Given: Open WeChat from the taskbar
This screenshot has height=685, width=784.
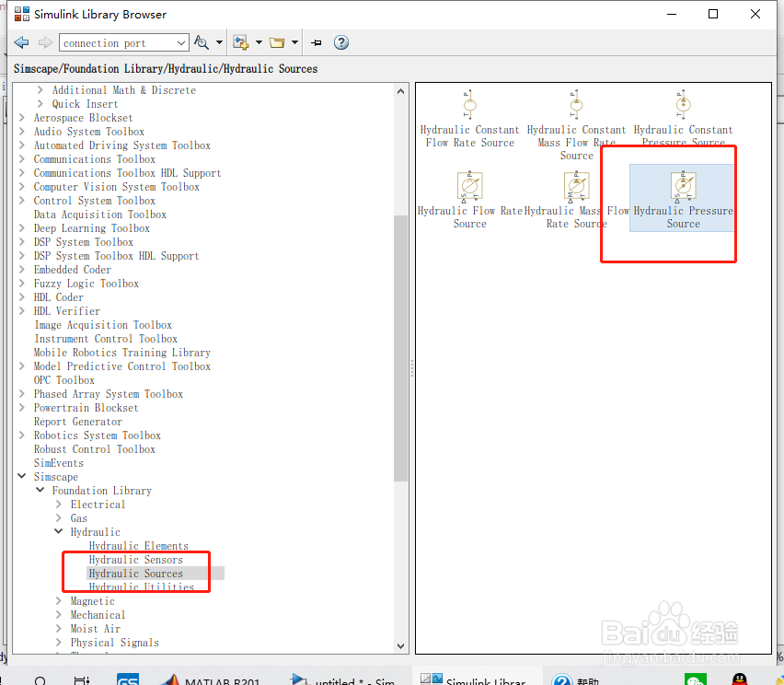Looking at the screenshot, I should point(696,679).
